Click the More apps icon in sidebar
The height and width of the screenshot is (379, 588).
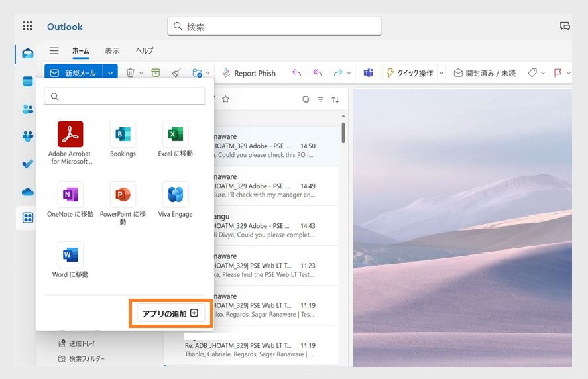click(x=28, y=218)
